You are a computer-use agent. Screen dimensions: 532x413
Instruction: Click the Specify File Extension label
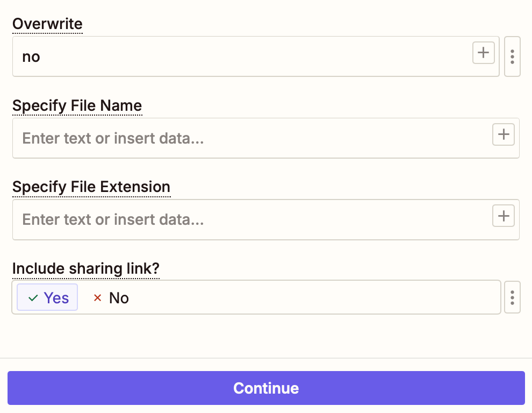click(x=91, y=187)
